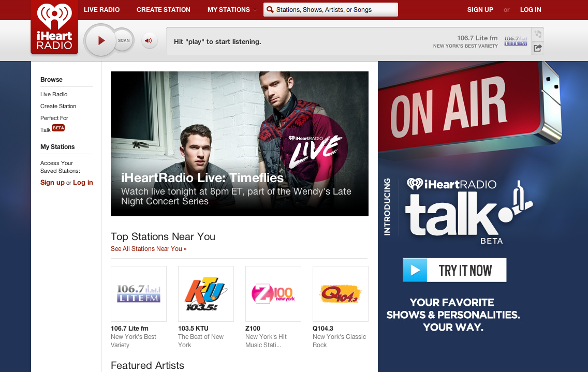588x372 pixels.
Task: Click the Top Stations Near You heading
Action: [163, 236]
